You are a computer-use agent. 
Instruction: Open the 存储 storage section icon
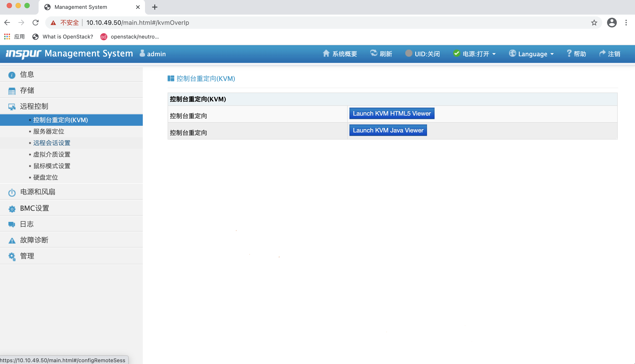pyautogui.click(x=12, y=91)
